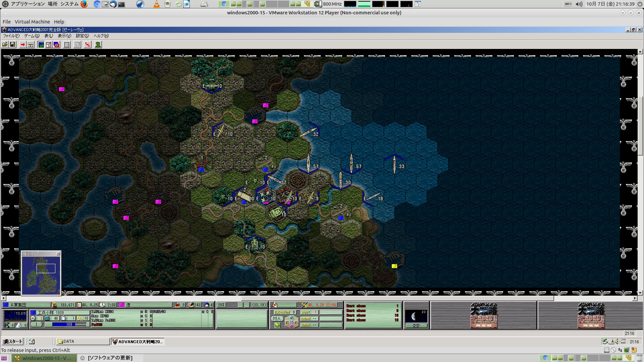This screenshot has width=644, height=362.
Task: Click the StiGr24 weapon entry
Action: tap(159, 312)
